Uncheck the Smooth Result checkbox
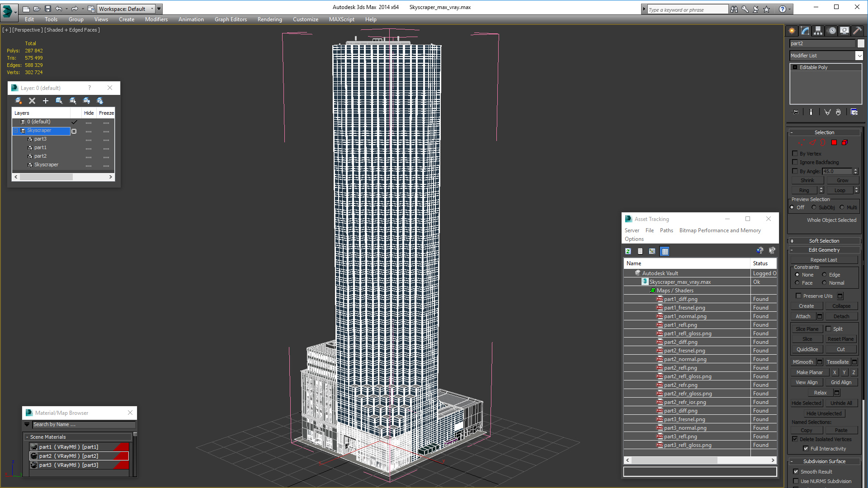 pos(796,472)
